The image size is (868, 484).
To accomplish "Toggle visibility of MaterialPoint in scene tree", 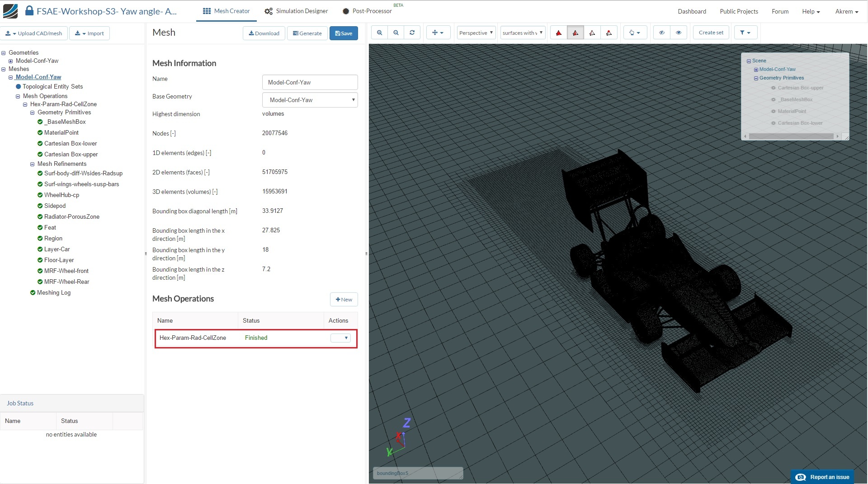I will [773, 112].
